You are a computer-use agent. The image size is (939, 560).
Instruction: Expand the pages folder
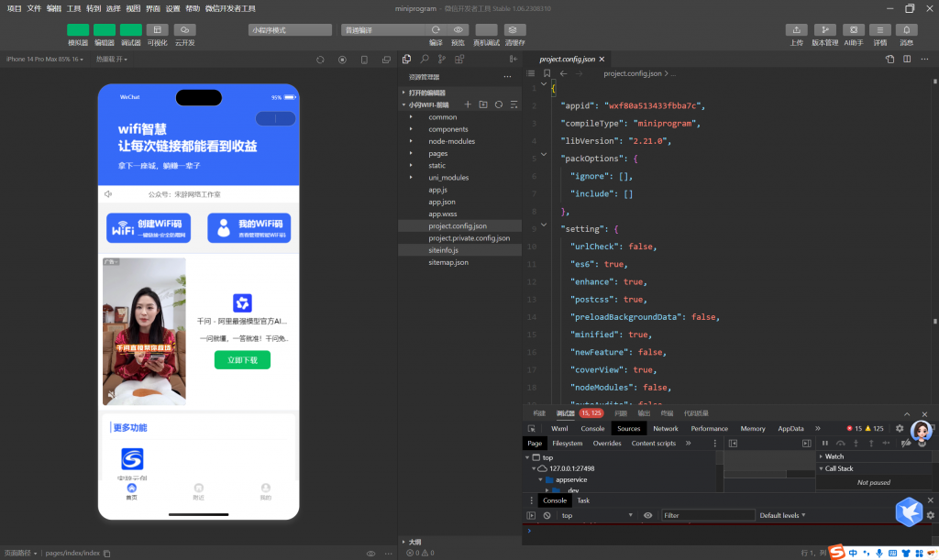437,153
